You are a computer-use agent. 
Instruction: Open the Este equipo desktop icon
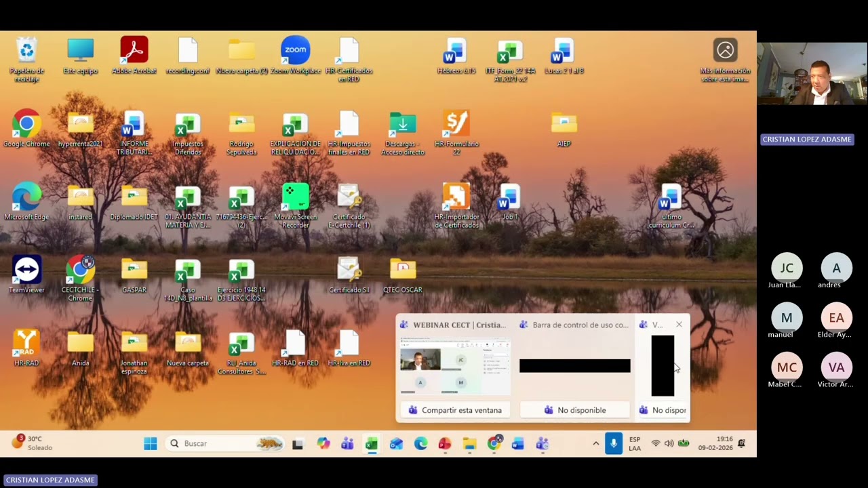point(80,56)
